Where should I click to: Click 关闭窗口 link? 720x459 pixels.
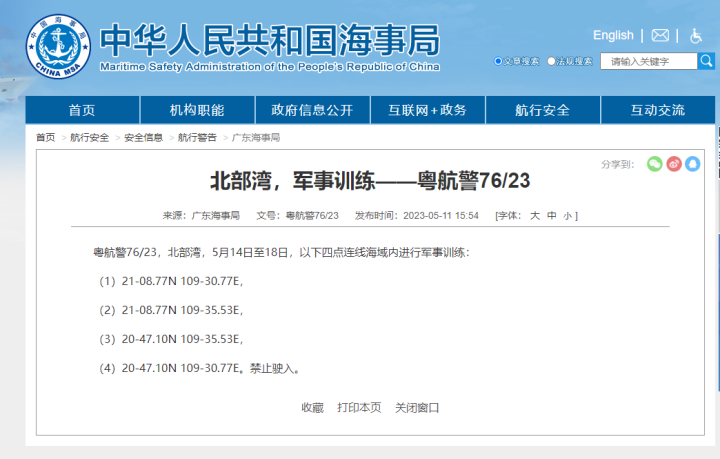[417, 408]
